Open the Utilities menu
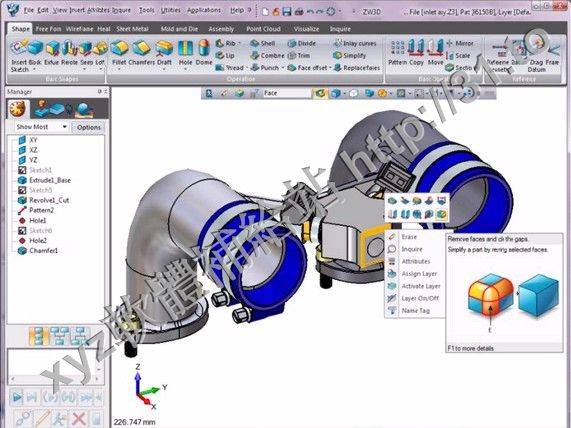This screenshot has height=428, width=571. (x=170, y=10)
